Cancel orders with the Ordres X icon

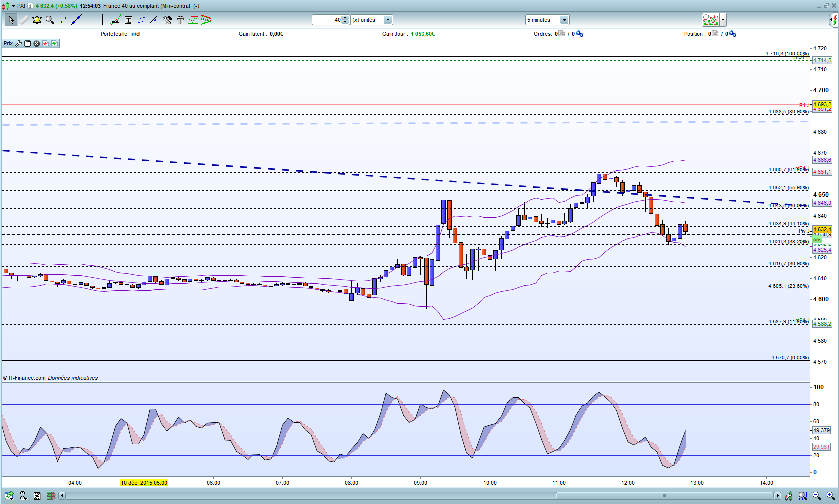tap(561, 34)
